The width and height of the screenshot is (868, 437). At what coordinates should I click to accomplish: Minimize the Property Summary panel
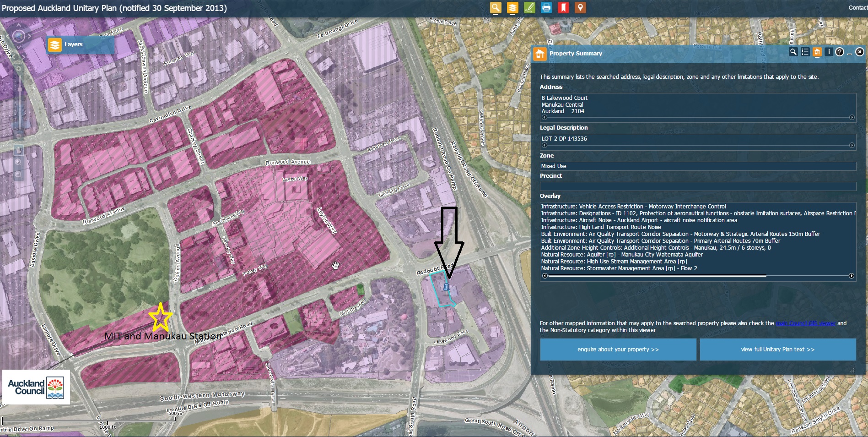click(x=850, y=54)
